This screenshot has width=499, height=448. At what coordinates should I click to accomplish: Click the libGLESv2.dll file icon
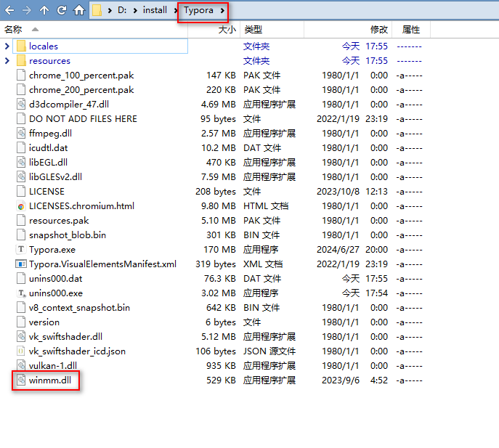point(21,176)
